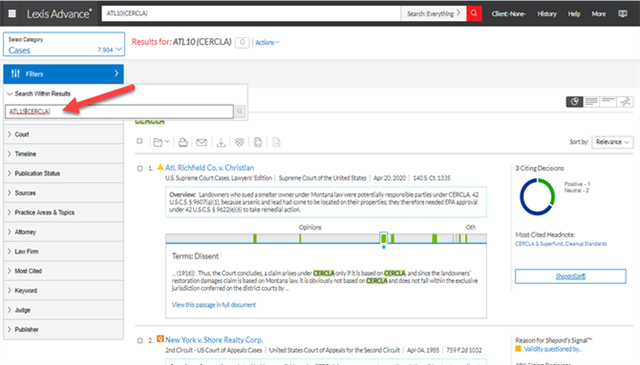Click View this passage in full document
Screen dimensions: 640x365
point(214,305)
